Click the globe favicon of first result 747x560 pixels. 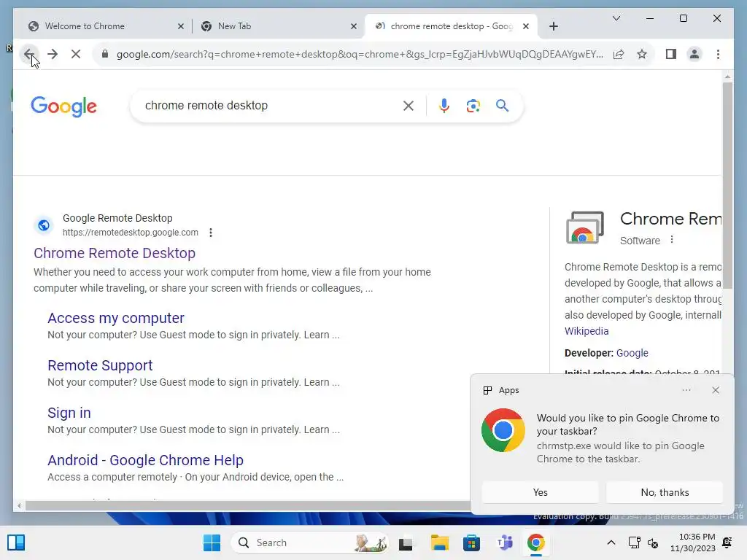click(44, 225)
